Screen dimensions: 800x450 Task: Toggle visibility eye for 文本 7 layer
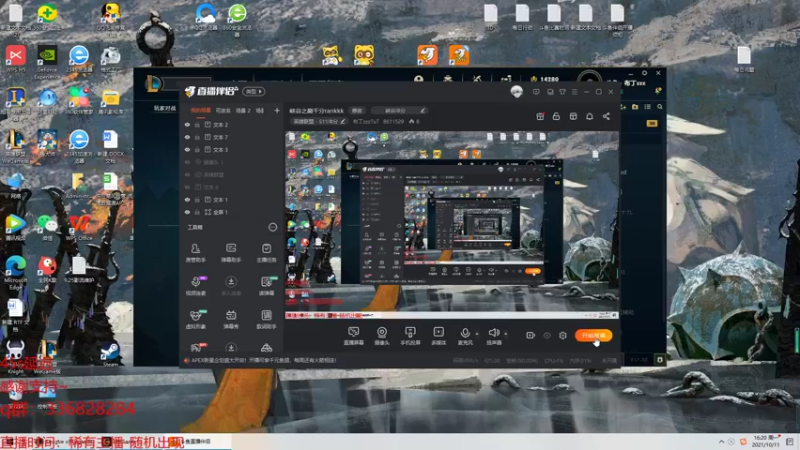pos(187,137)
